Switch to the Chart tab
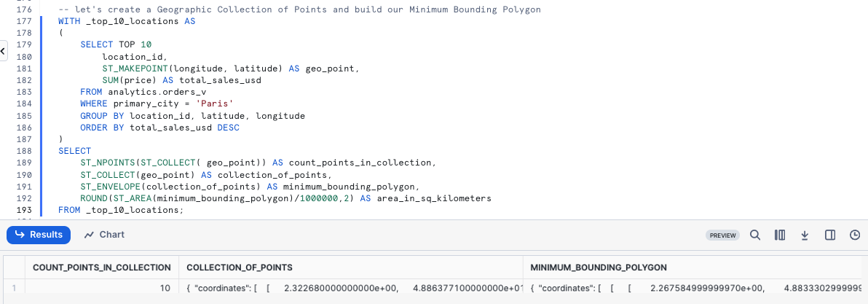The width and height of the screenshot is (868, 304). point(104,235)
